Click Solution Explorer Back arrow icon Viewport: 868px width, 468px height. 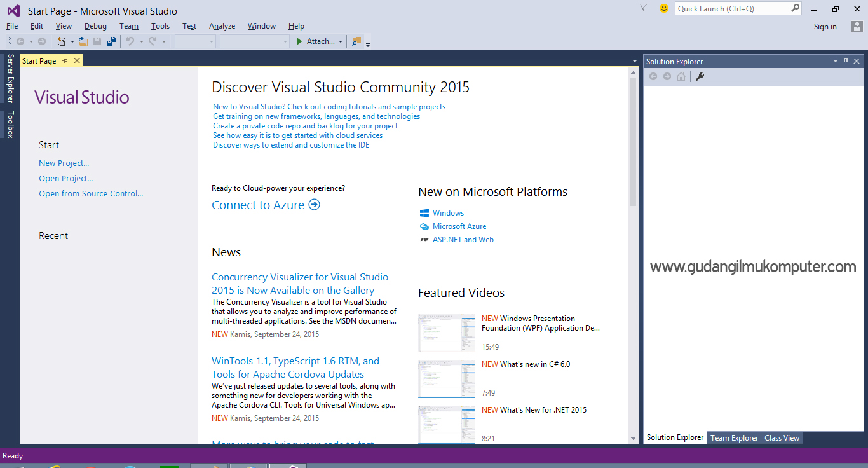pyautogui.click(x=653, y=76)
